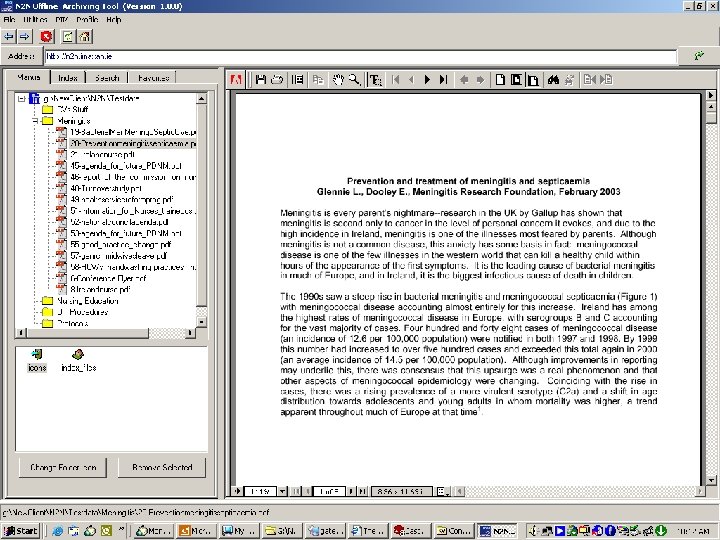This screenshot has width=720, height=540.
Task: Click the page number field in PDF
Action: 329,491
